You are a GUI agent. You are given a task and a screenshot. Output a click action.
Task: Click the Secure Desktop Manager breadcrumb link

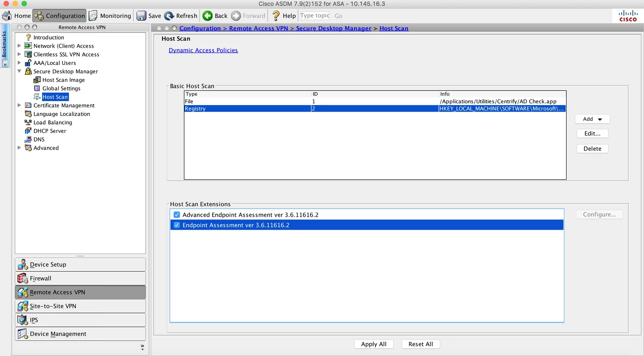[334, 28]
